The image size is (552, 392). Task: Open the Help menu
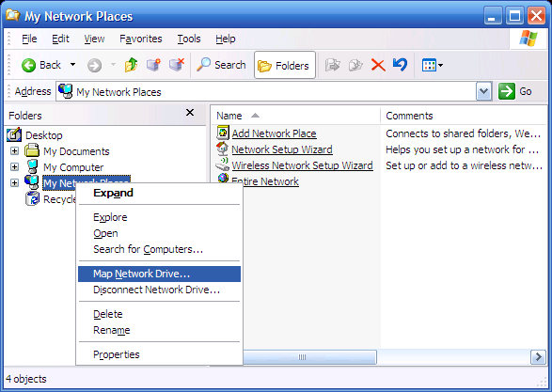(226, 39)
